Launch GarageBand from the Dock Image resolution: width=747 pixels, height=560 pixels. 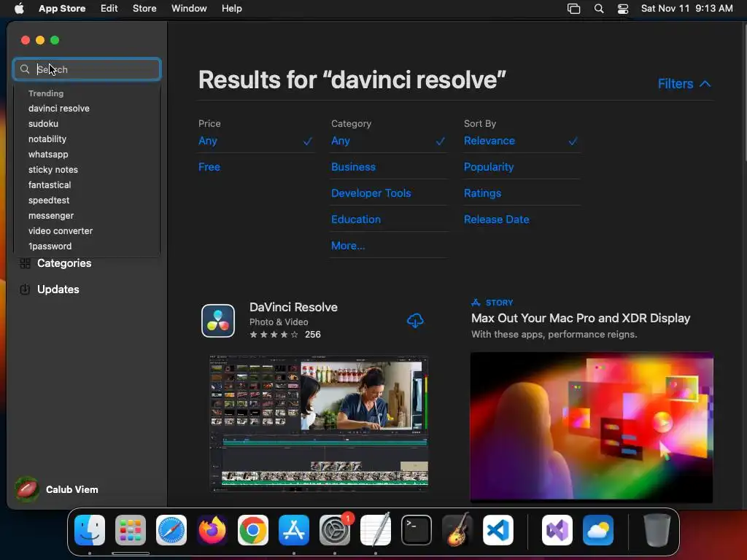(x=457, y=530)
